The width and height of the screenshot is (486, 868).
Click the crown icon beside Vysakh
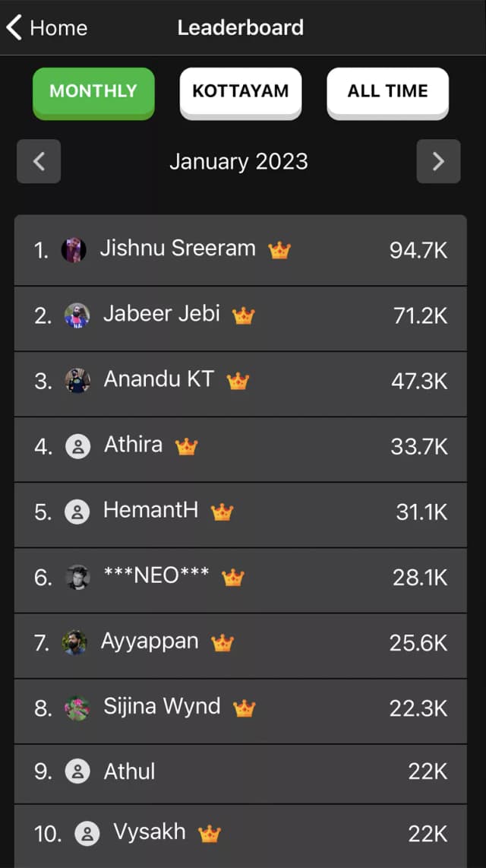coord(209,834)
